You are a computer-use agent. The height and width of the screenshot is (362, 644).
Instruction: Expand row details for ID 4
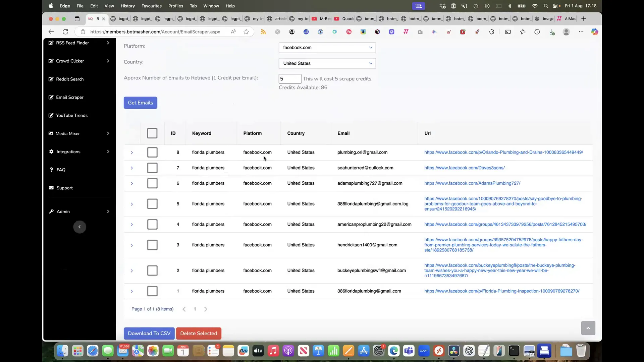(x=132, y=225)
